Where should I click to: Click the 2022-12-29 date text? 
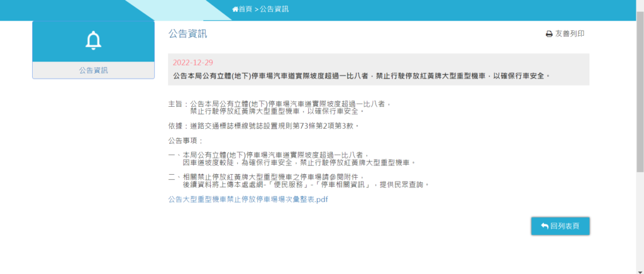click(x=192, y=63)
